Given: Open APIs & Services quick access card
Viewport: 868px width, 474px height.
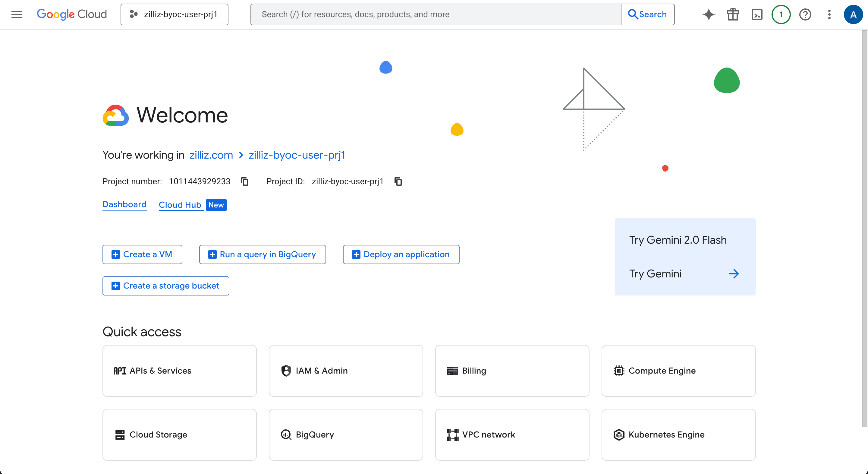Looking at the screenshot, I should pos(180,371).
